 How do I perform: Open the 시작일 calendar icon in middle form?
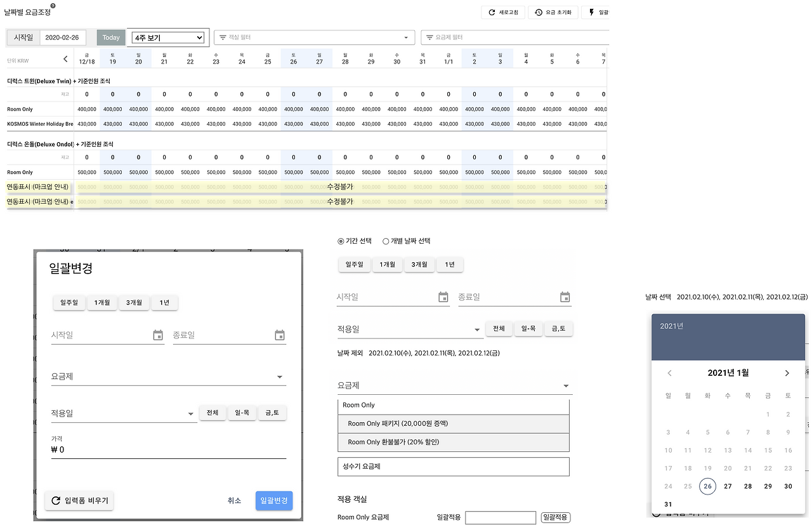(443, 297)
